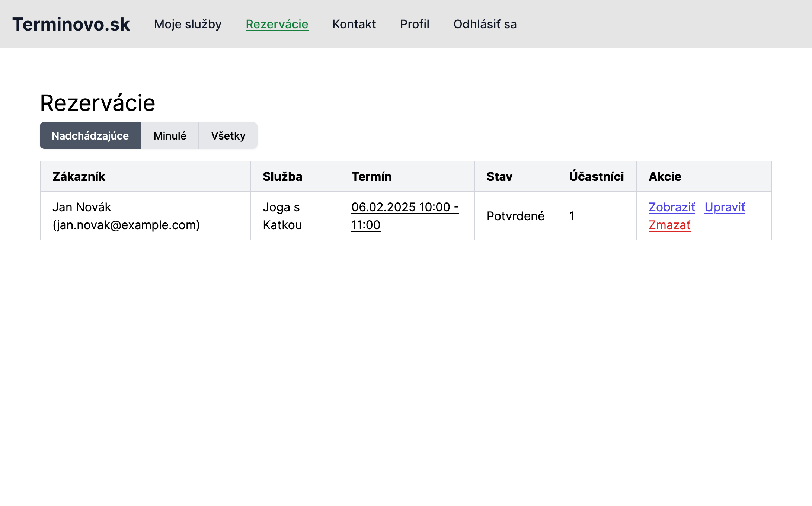Screen dimensions: 812x506
Task: Click Odhlásiť sa to log out
Action: coord(485,24)
